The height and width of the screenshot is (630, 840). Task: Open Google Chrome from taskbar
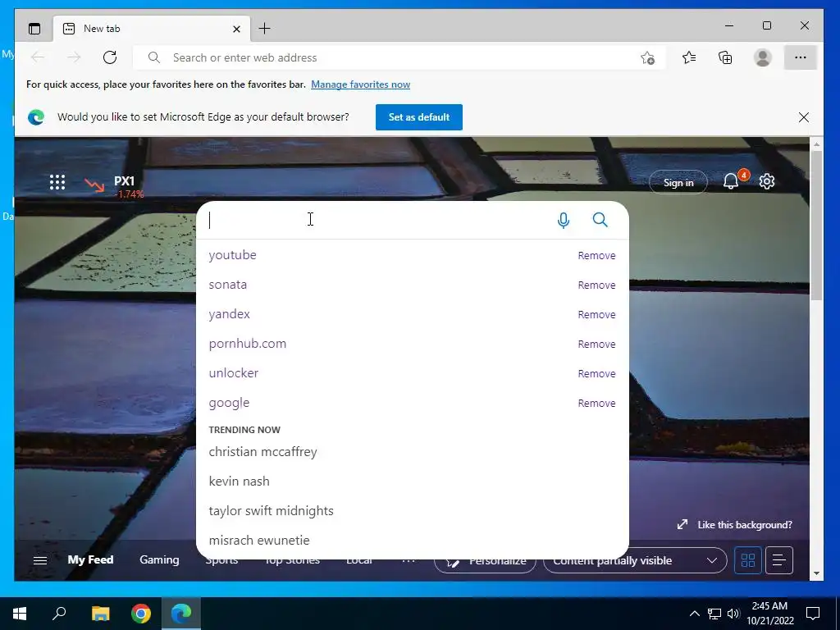coord(141,614)
